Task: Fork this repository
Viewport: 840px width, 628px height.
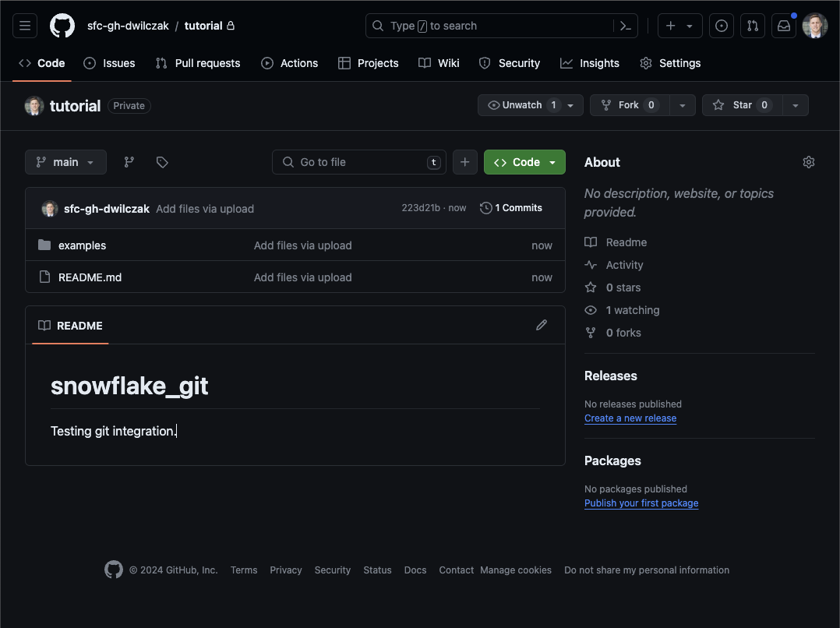Action: point(630,105)
